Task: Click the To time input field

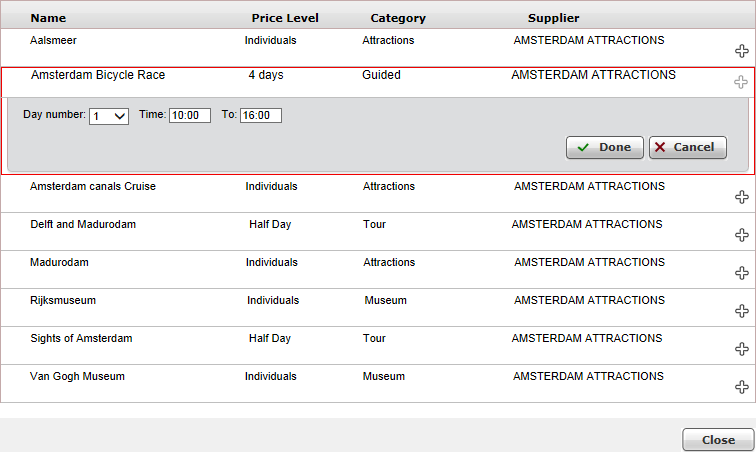Action: 261,116
